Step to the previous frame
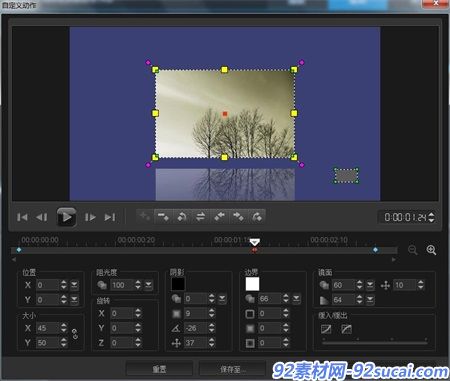This screenshot has width=450, height=381. 42,217
